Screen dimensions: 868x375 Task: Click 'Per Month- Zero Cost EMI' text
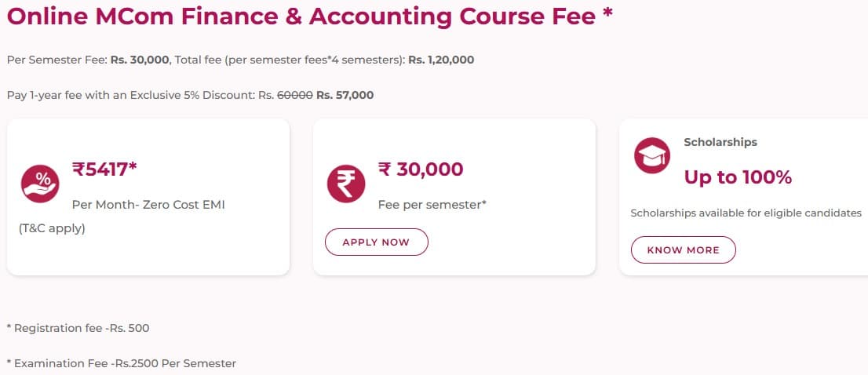154,205
